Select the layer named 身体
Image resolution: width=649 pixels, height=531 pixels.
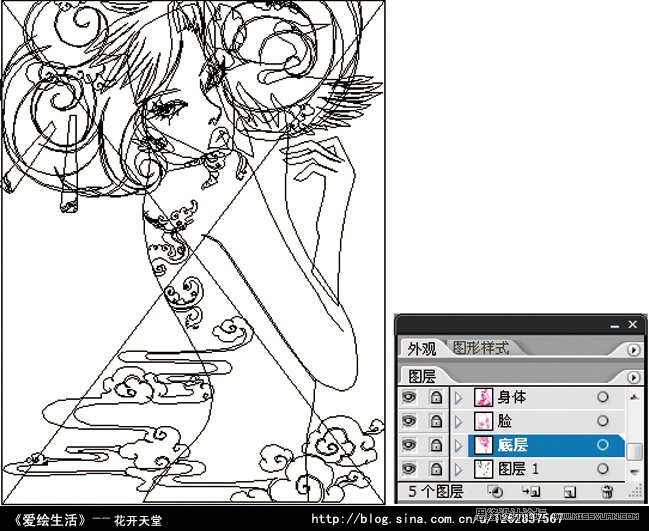(x=512, y=397)
